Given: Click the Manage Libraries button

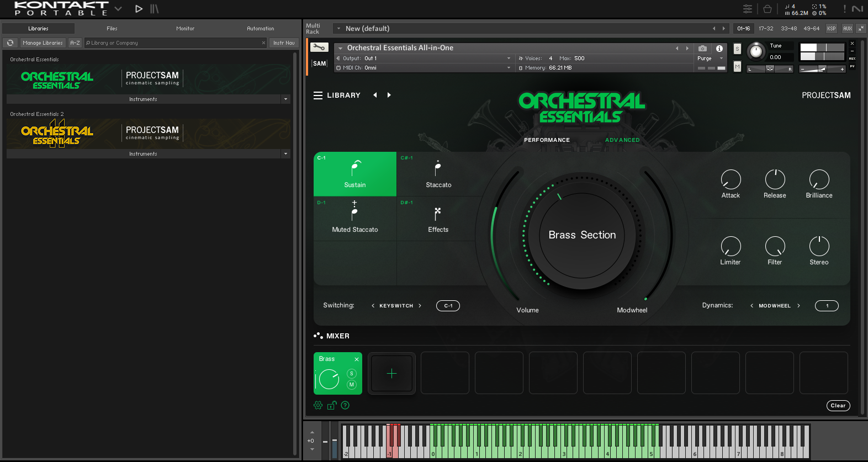Looking at the screenshot, I should pyautogui.click(x=43, y=43).
